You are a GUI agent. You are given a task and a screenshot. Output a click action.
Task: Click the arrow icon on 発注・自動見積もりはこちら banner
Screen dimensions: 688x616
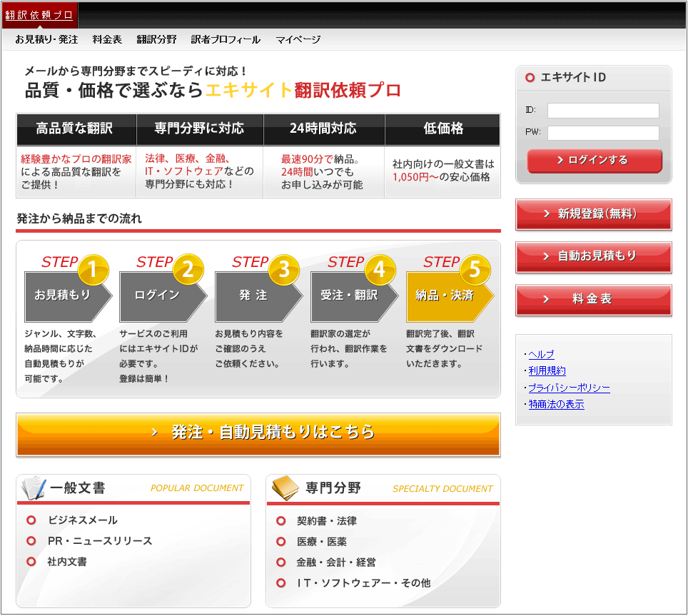154,433
